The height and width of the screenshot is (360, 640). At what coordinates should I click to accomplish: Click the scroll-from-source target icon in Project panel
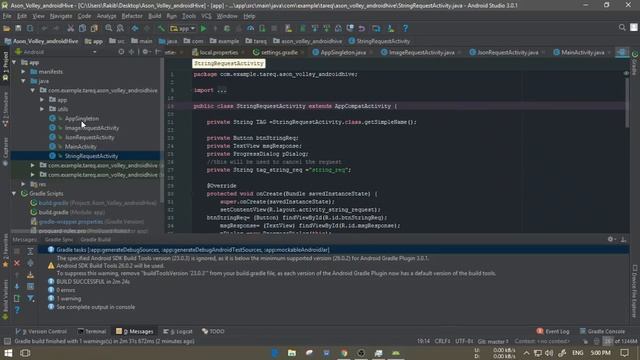pyautogui.click(x=121, y=52)
